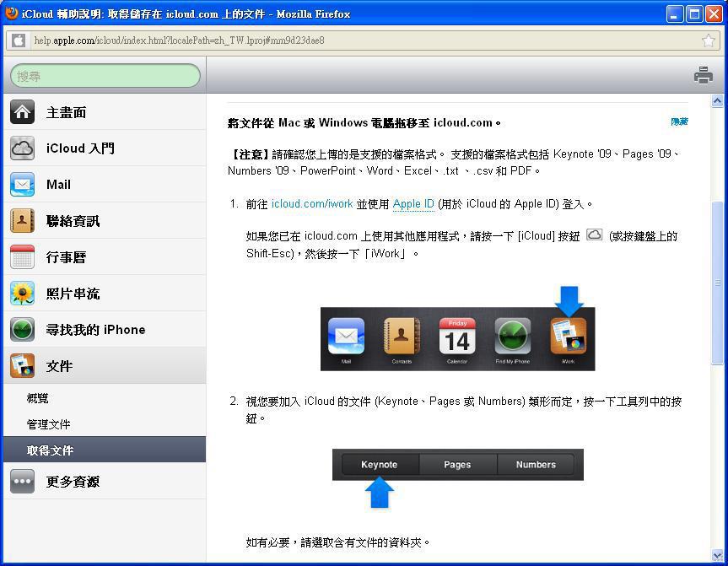
Task: Click the sunflower Photo Stream icon
Action: (x=22, y=293)
